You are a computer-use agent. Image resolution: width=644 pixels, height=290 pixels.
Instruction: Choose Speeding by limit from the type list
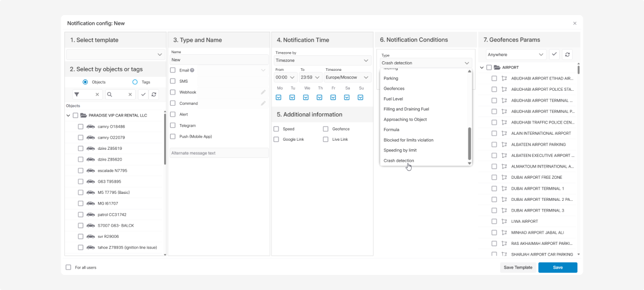click(400, 150)
